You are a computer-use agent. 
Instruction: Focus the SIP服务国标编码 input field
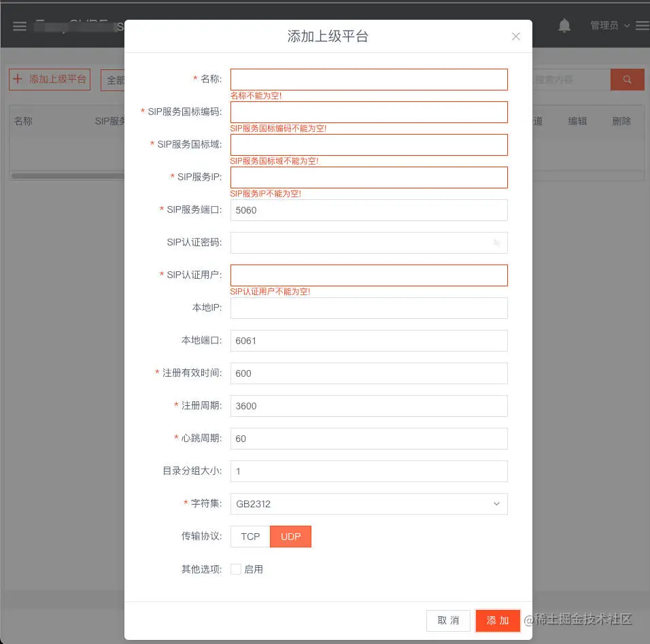tap(369, 112)
